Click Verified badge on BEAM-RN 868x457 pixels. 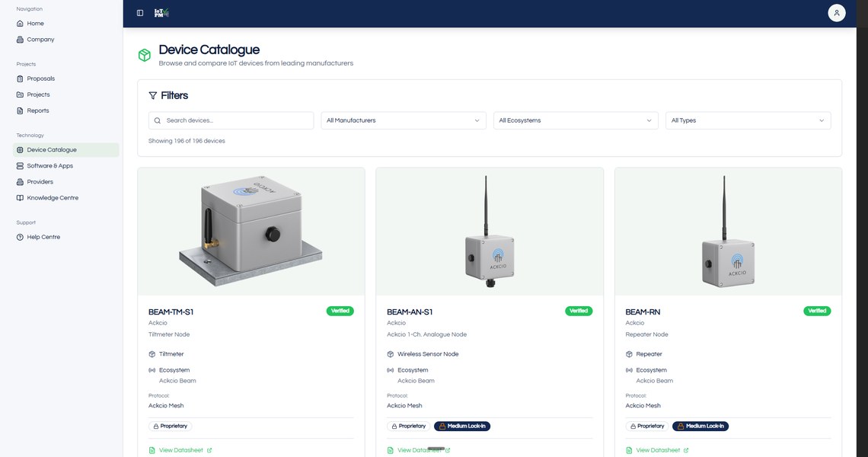[x=817, y=311]
